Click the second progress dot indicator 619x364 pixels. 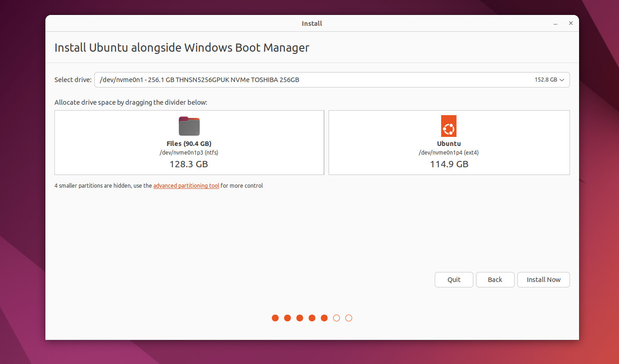point(287,318)
